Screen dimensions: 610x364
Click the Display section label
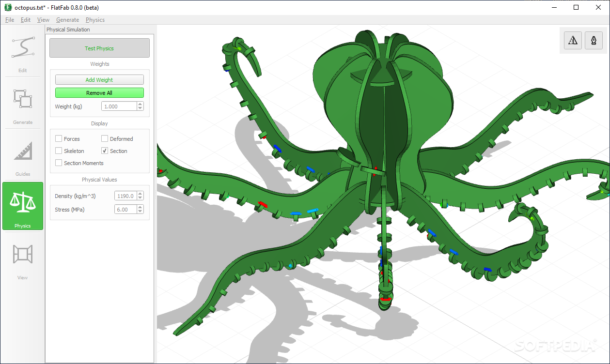[99, 123]
